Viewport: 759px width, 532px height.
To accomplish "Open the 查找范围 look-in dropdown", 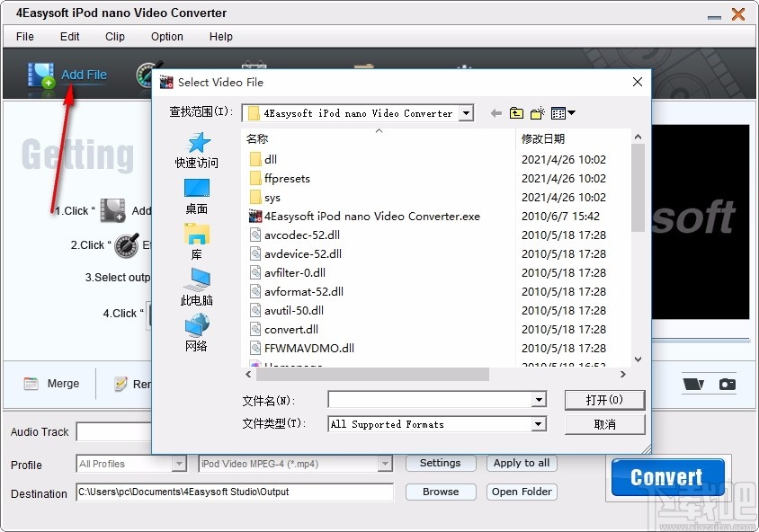I will coord(467,112).
